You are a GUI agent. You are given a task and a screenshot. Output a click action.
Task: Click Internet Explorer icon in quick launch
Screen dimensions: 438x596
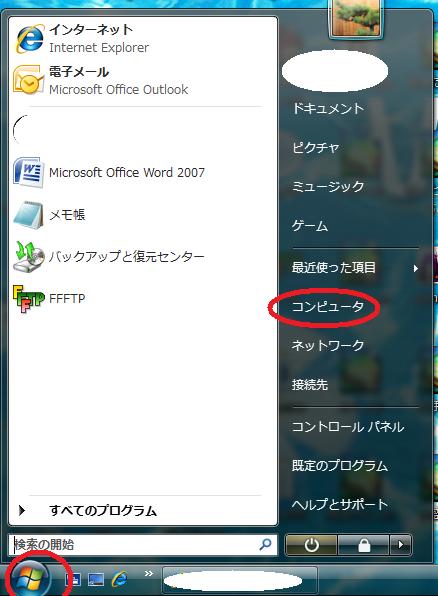click(119, 580)
